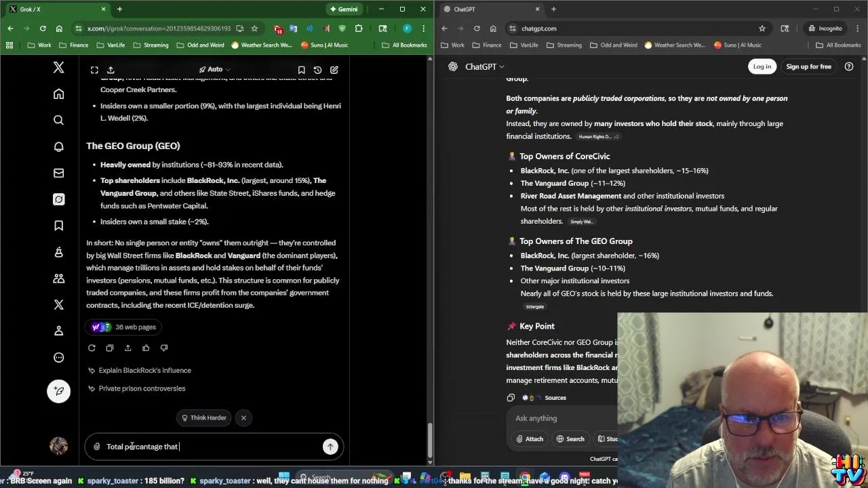The width and height of the screenshot is (868, 488).
Task: Open Messages envelope in X sidebar
Action: (58, 173)
